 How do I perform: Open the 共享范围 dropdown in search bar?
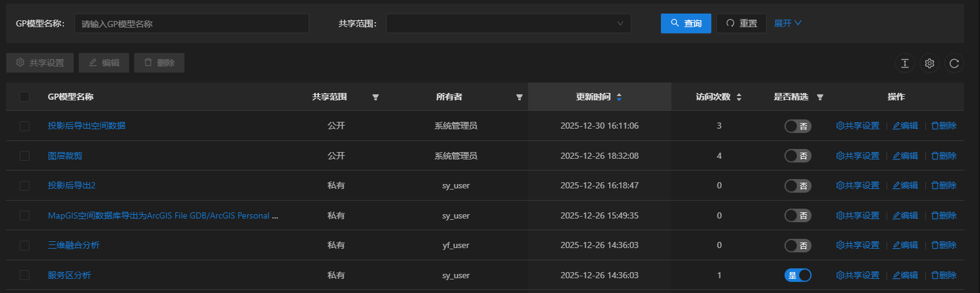click(x=508, y=23)
